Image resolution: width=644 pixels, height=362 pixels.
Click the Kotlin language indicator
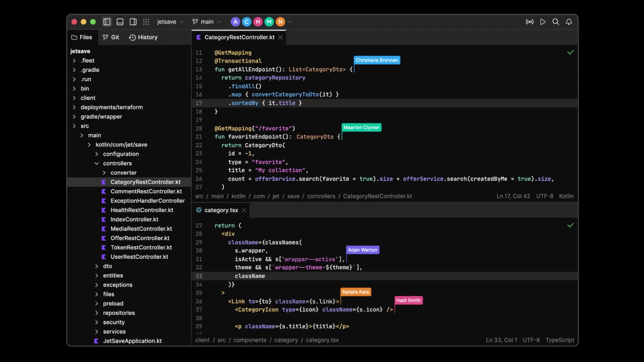point(566,196)
